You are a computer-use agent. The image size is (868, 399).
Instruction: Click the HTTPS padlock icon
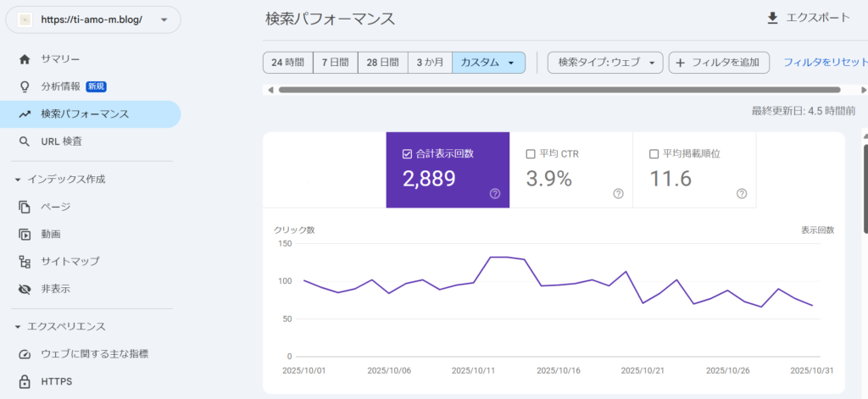click(x=25, y=381)
